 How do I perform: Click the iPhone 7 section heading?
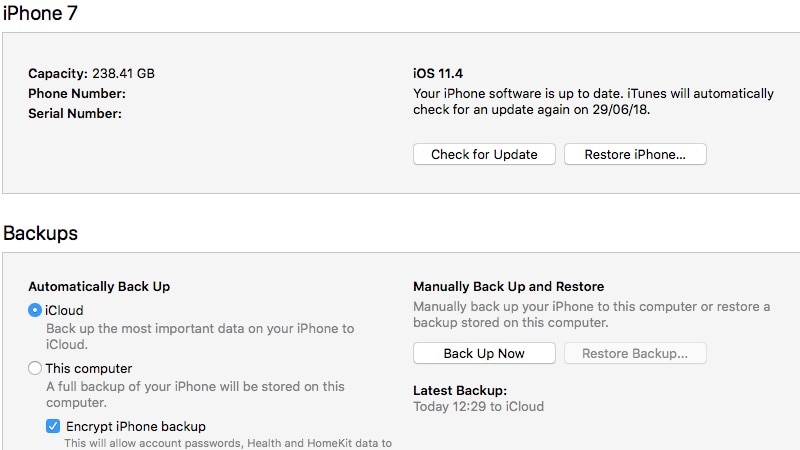[40, 13]
